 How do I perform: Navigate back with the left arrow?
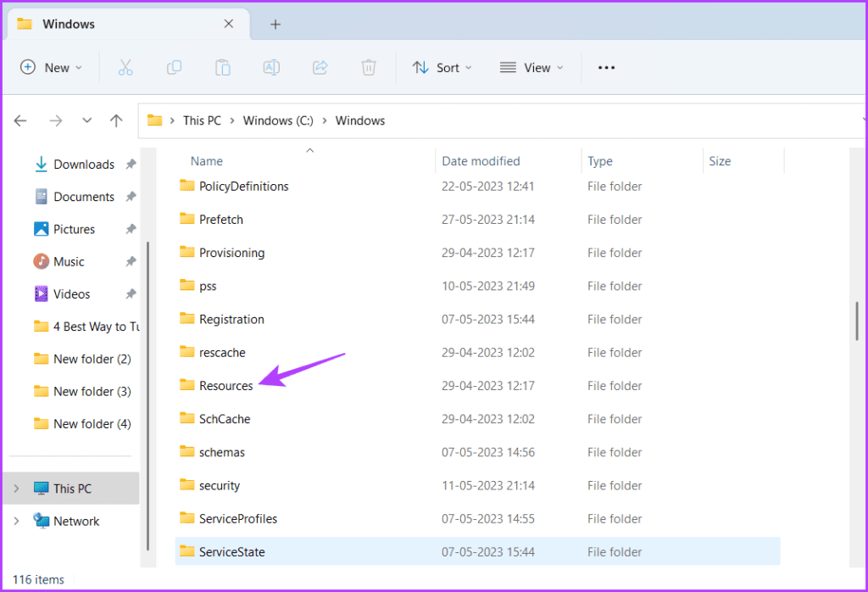pos(20,120)
